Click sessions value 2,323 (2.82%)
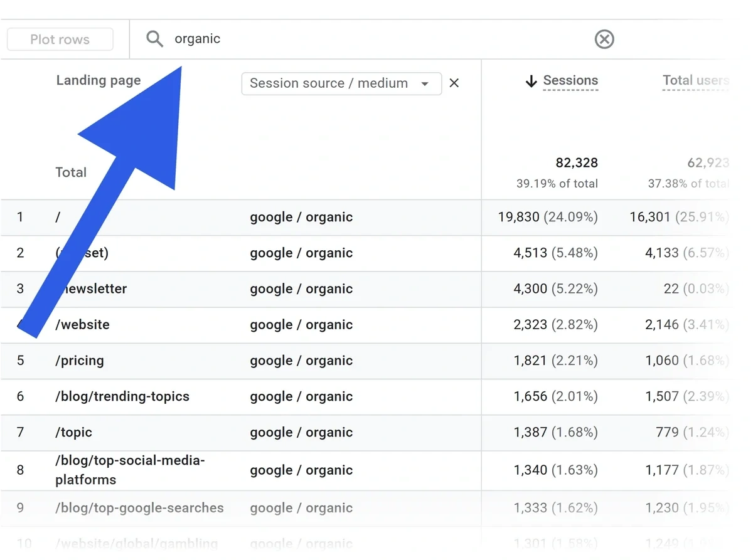Screen dimensions: 753x560 555,325
